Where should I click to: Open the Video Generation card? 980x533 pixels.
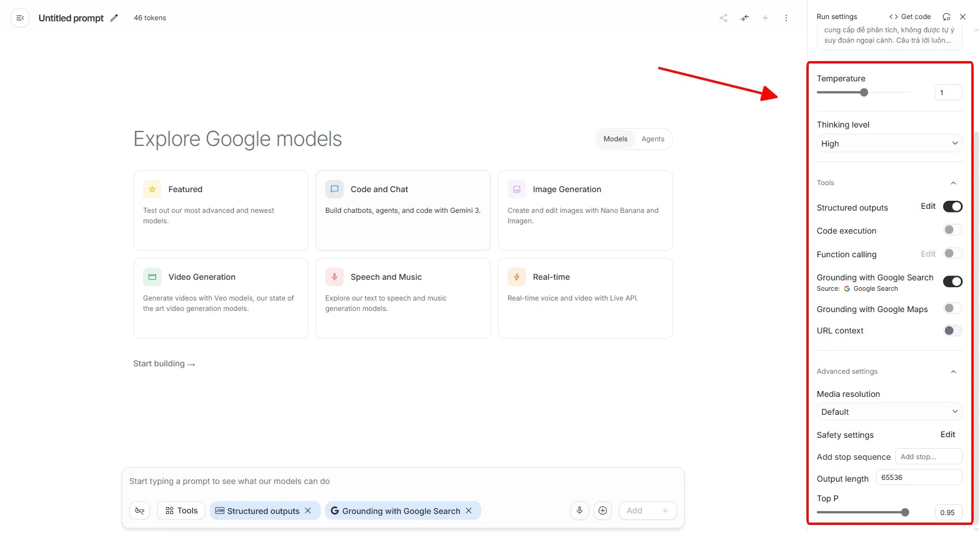(221, 298)
